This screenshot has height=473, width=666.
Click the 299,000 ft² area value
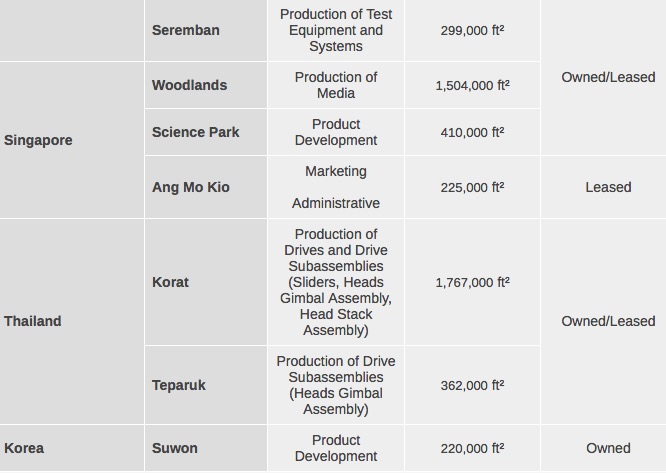[472, 30]
